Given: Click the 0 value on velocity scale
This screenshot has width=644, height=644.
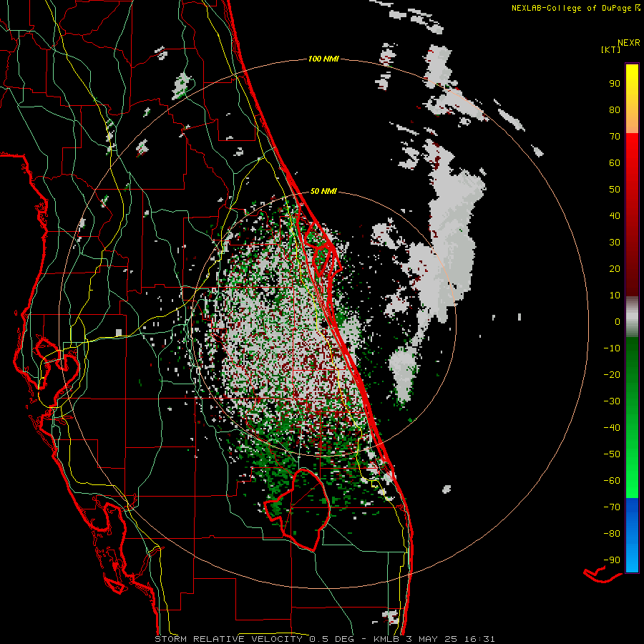Looking at the screenshot, I should pos(618,322).
